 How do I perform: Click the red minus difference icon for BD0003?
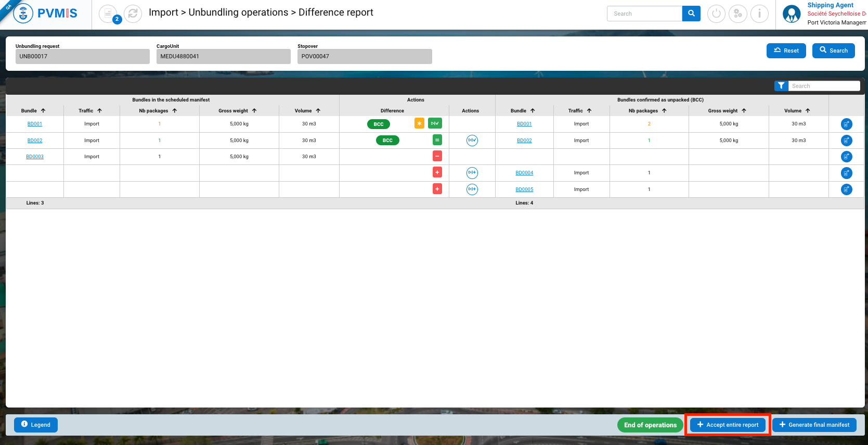[x=437, y=156]
